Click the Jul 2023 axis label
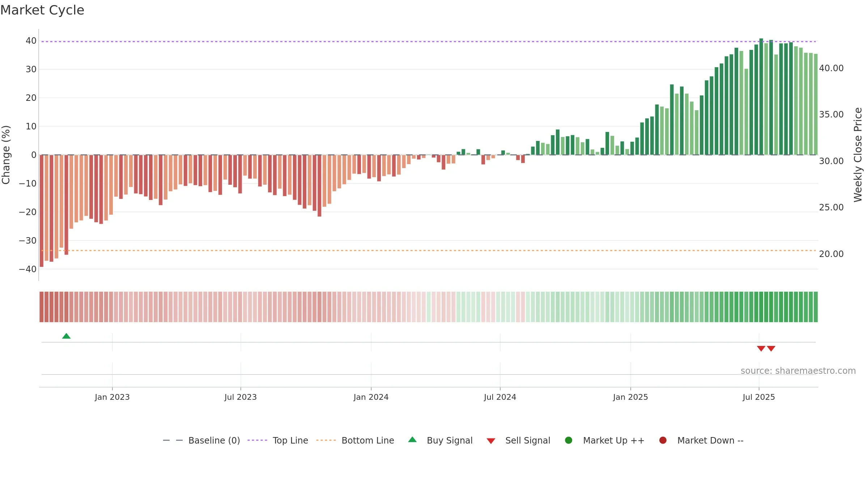 [x=241, y=397]
